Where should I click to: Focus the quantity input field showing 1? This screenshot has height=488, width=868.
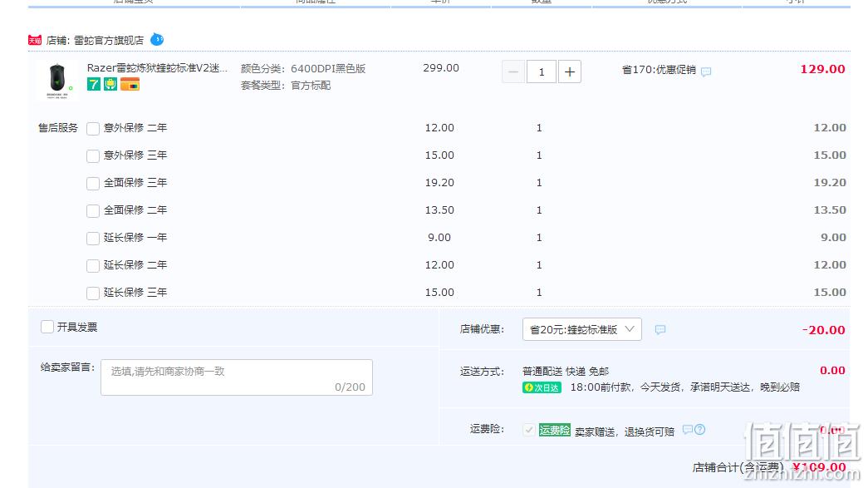tap(542, 71)
